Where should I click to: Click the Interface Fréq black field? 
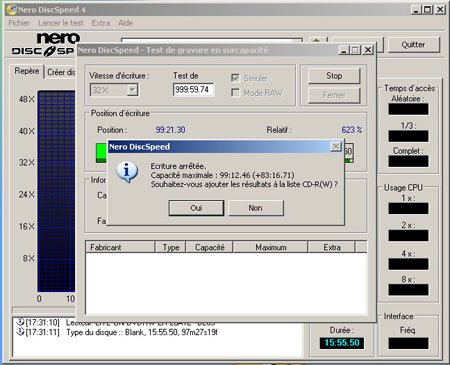tap(408, 343)
